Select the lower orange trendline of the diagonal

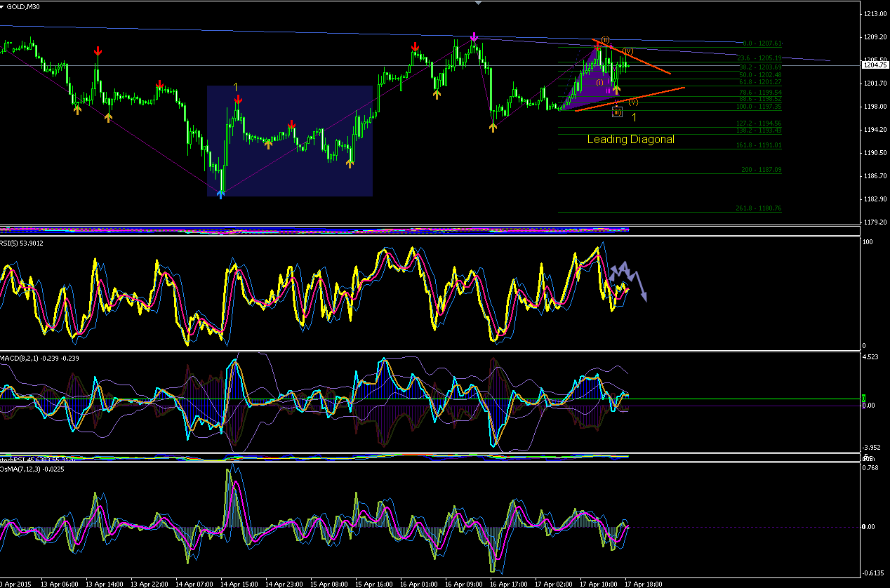coord(630,99)
